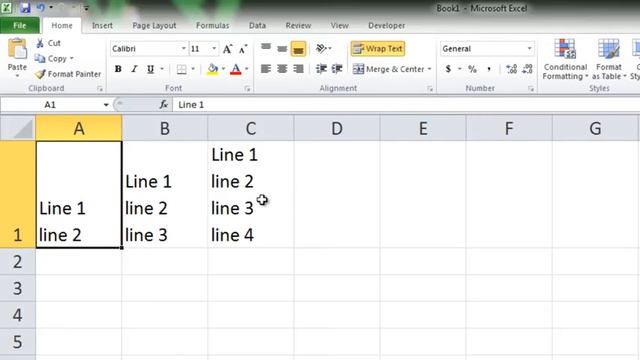This screenshot has height=360, width=640.
Task: Open the Underline style dropdown arrow
Action: click(x=162, y=69)
